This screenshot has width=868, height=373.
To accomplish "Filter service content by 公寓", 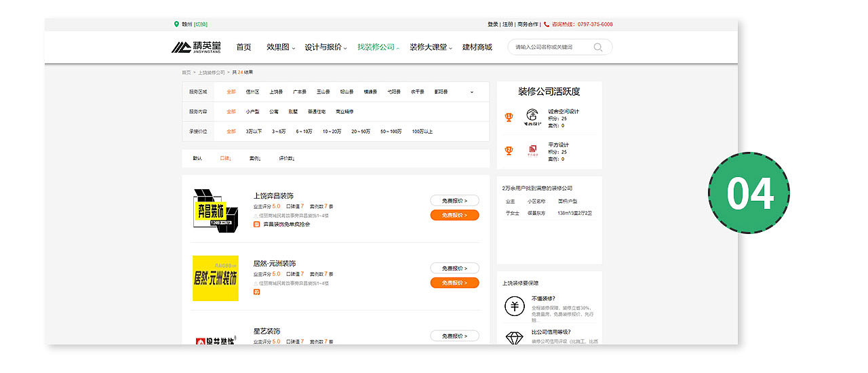I will [273, 111].
